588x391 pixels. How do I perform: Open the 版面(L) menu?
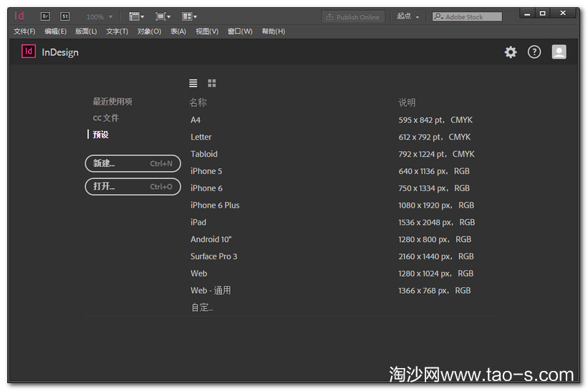click(x=86, y=32)
